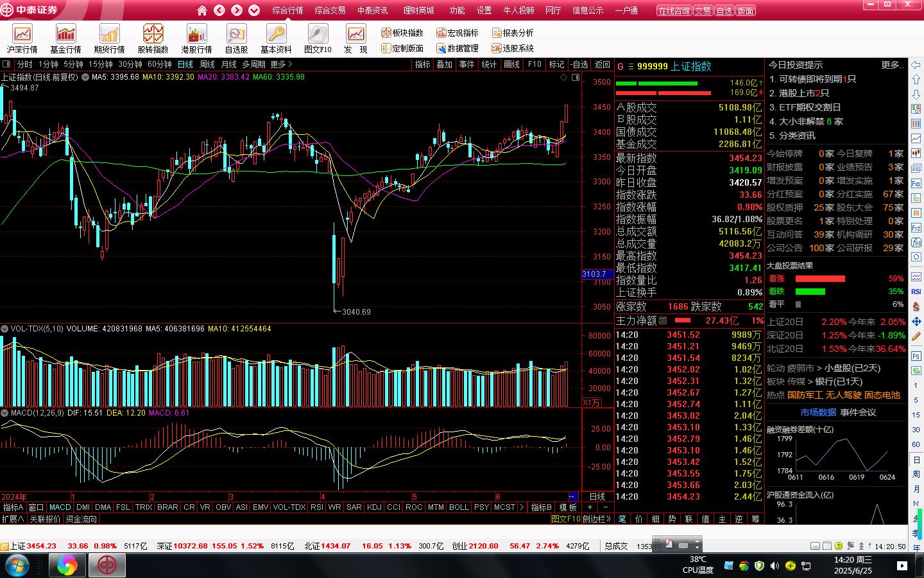Show more indicators with the > arrow
Viewport: 924px width, 578px height.
[522, 507]
